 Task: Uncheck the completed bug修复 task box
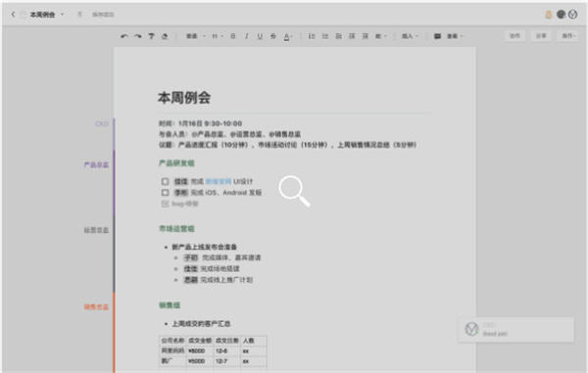(165, 204)
